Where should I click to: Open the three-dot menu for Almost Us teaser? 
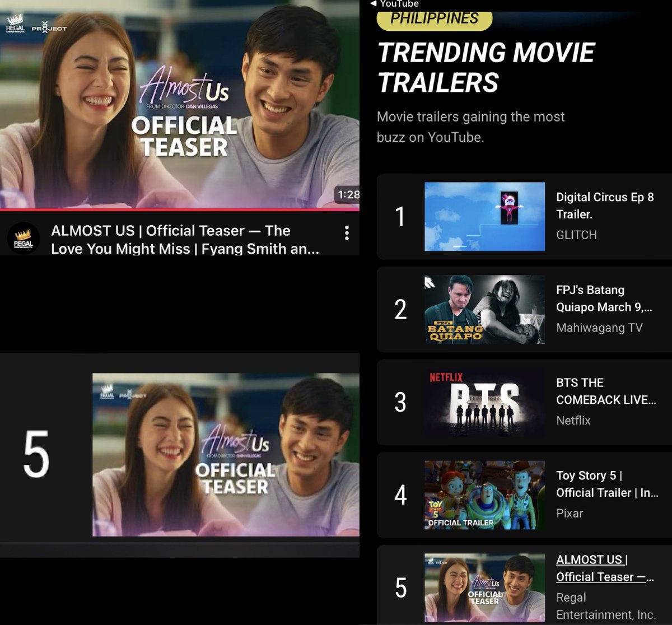pyautogui.click(x=347, y=233)
